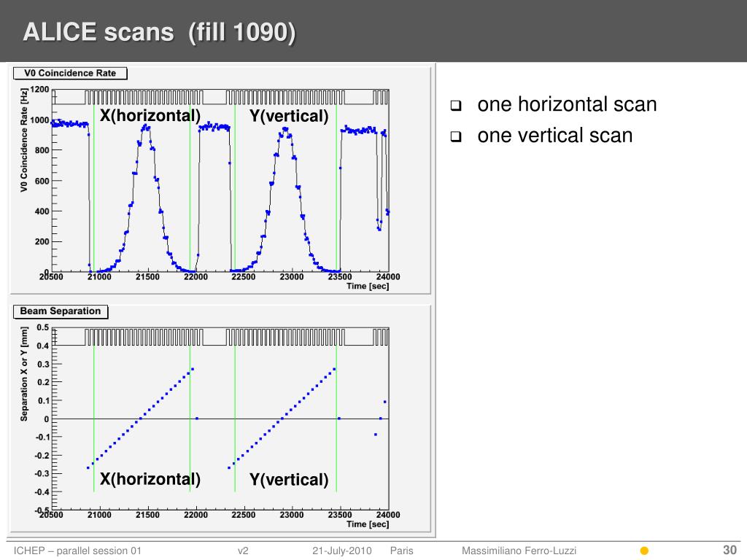
Task: Click 'Y(vertical)' label in the Beam Separation plot
Action: coord(289,480)
